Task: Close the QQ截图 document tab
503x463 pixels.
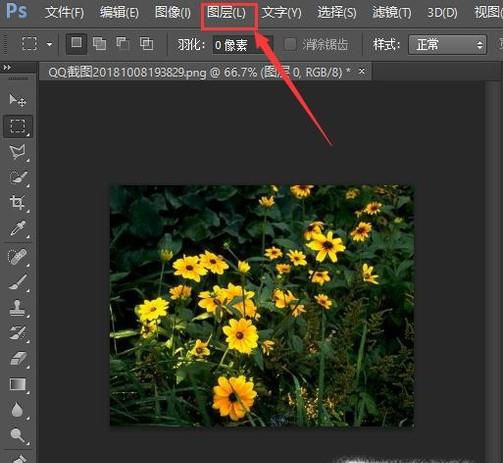Action: click(362, 71)
